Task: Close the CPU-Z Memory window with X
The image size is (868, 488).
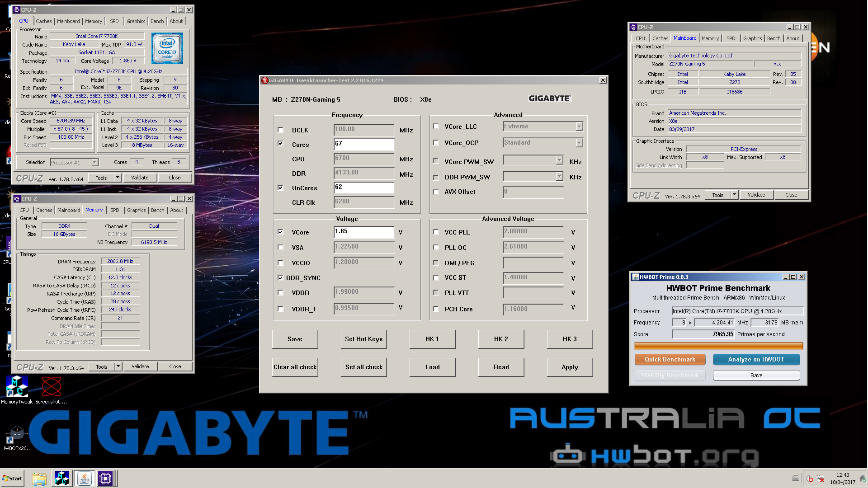Action: 189,199
